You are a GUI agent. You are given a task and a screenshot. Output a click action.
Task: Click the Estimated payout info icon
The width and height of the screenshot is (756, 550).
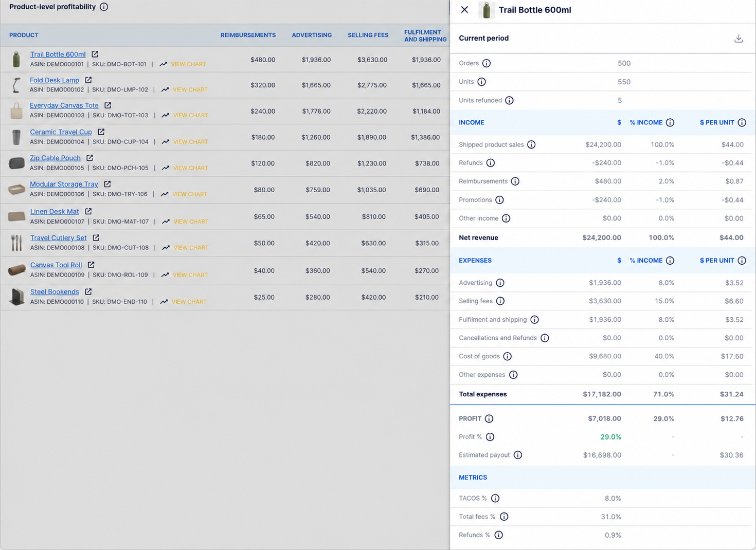coord(518,455)
